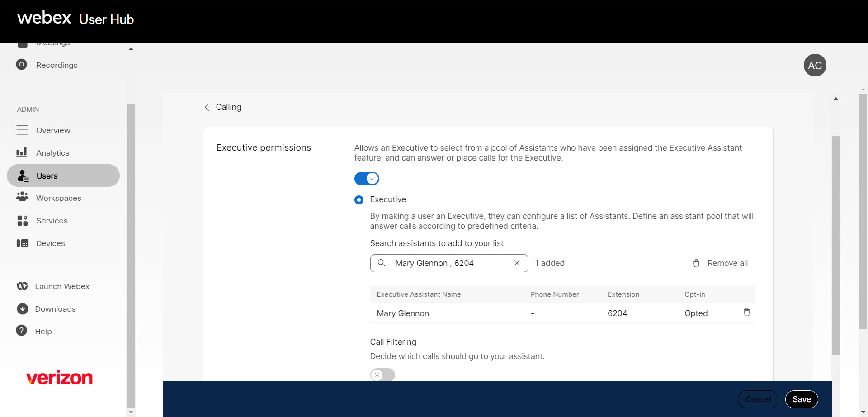Click the Users label in sidebar

(x=47, y=176)
